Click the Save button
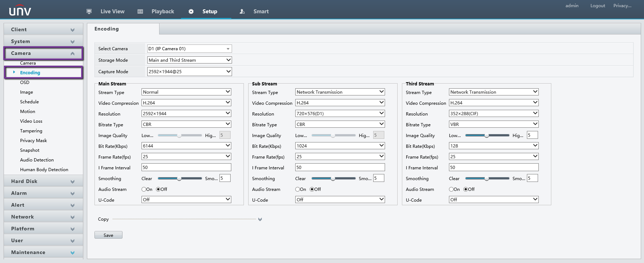This screenshot has width=644, height=263. coord(108,235)
